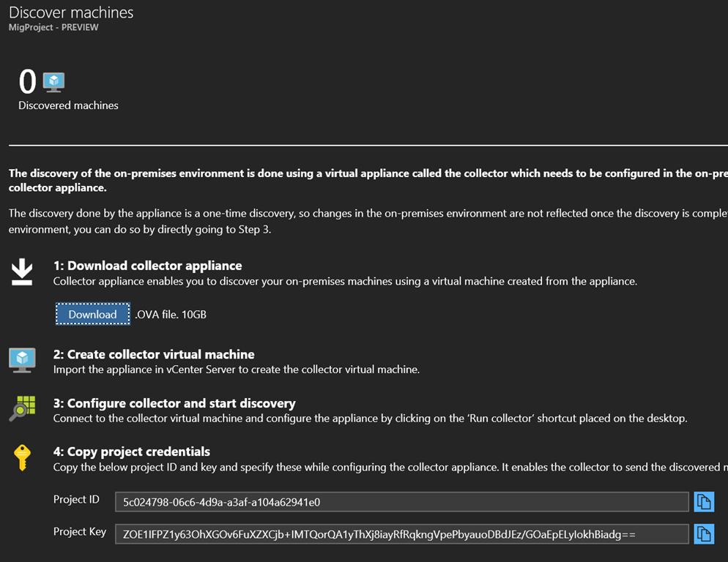Click the Download button for collector appliance
The height and width of the screenshot is (562, 728).
tap(92, 314)
